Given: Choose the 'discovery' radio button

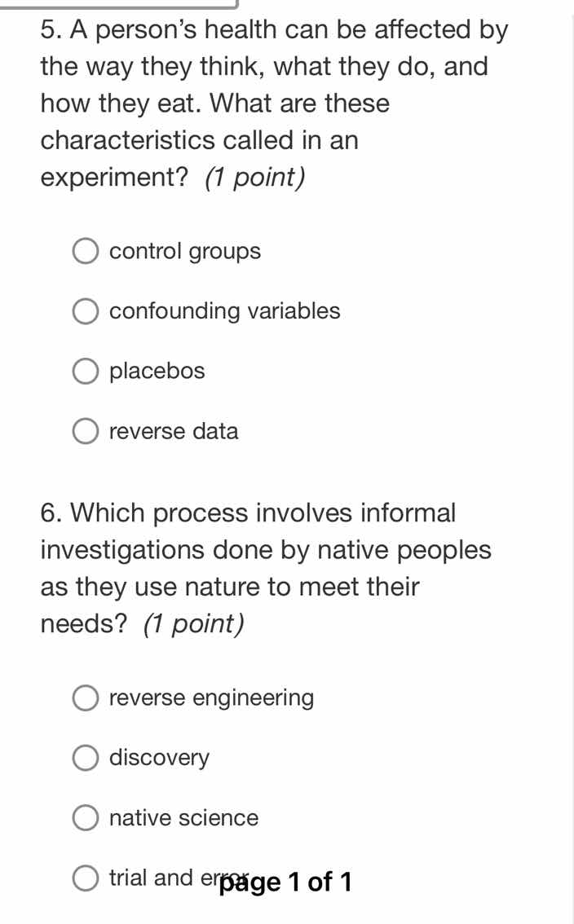Looking at the screenshot, I should point(86,758).
